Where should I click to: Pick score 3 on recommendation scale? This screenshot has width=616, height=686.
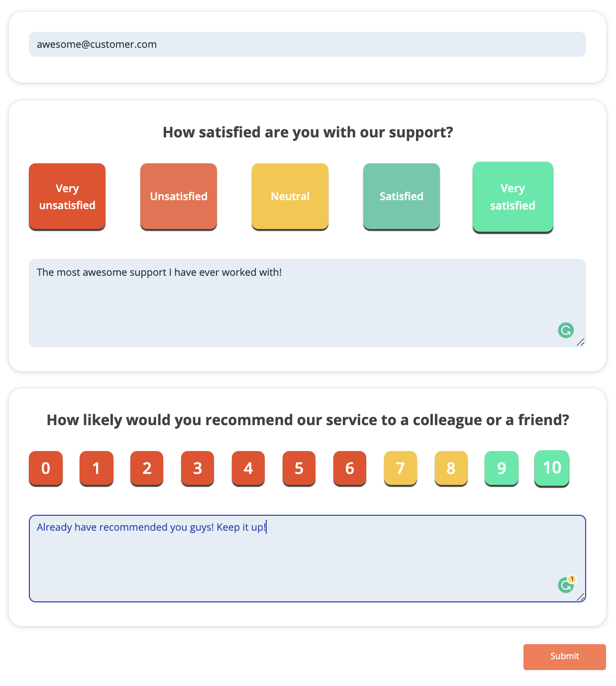(198, 468)
